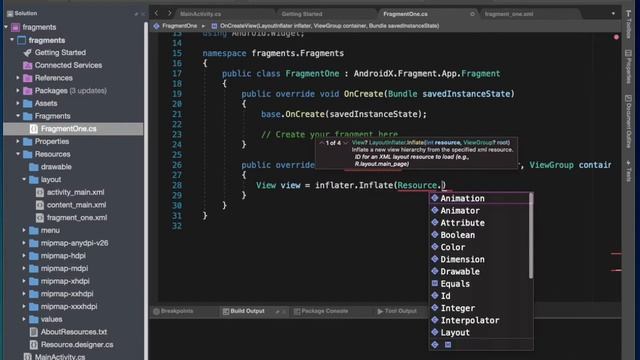This screenshot has height=360, width=640.
Task: Open the Properties side panel
Action: pos(629,67)
